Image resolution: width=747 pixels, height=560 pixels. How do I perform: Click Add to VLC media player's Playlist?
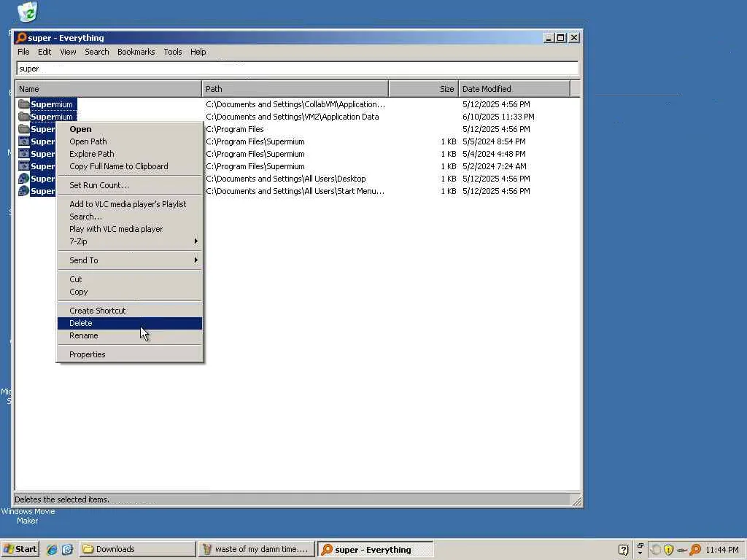[130, 204]
